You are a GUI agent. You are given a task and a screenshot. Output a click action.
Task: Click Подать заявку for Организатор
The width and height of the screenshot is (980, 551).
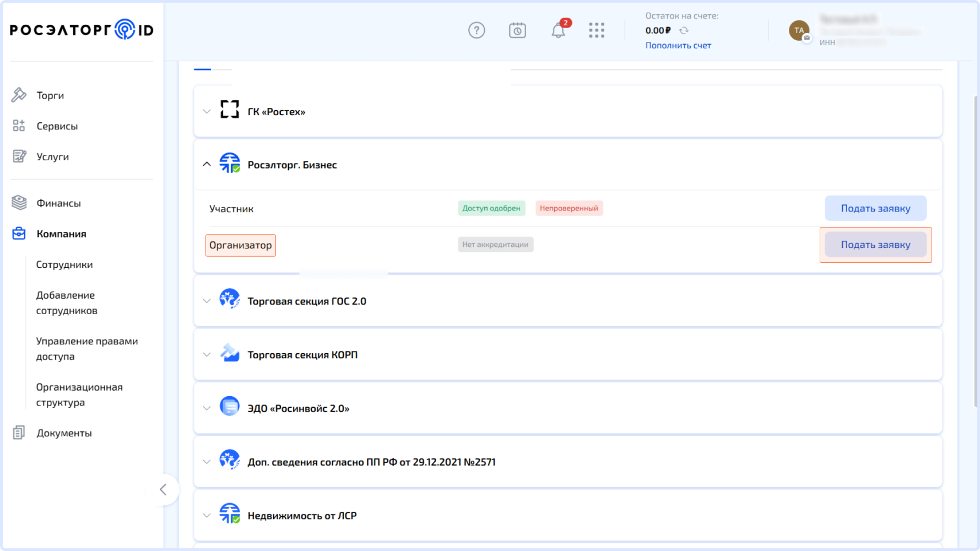875,245
